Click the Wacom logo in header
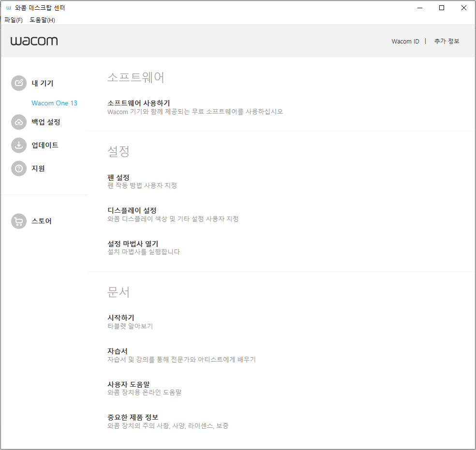Viewport: 476px width, 450px height. pos(34,41)
